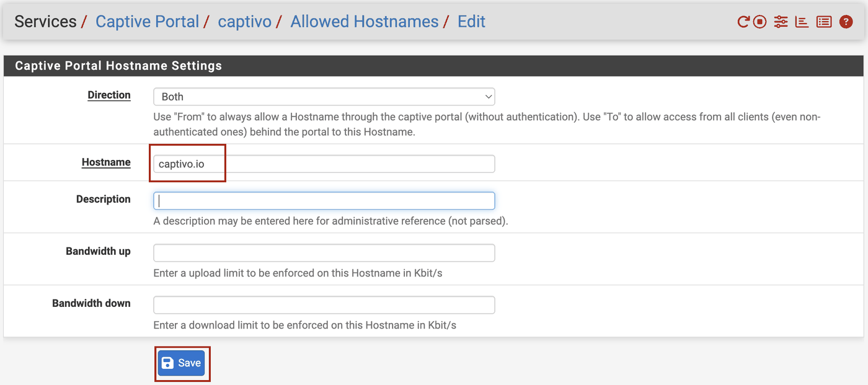
Task: Focus the Hostname field containing captivo.io
Action: pos(324,164)
